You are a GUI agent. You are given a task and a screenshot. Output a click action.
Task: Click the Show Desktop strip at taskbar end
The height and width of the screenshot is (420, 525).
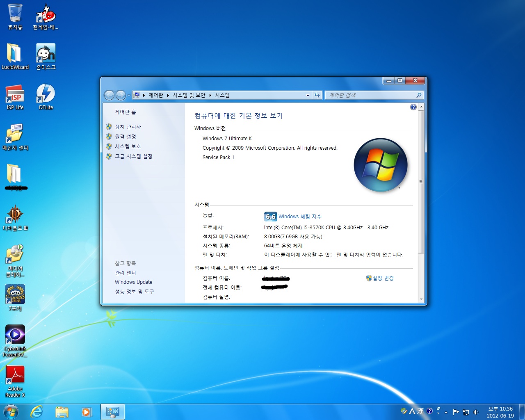(522, 412)
